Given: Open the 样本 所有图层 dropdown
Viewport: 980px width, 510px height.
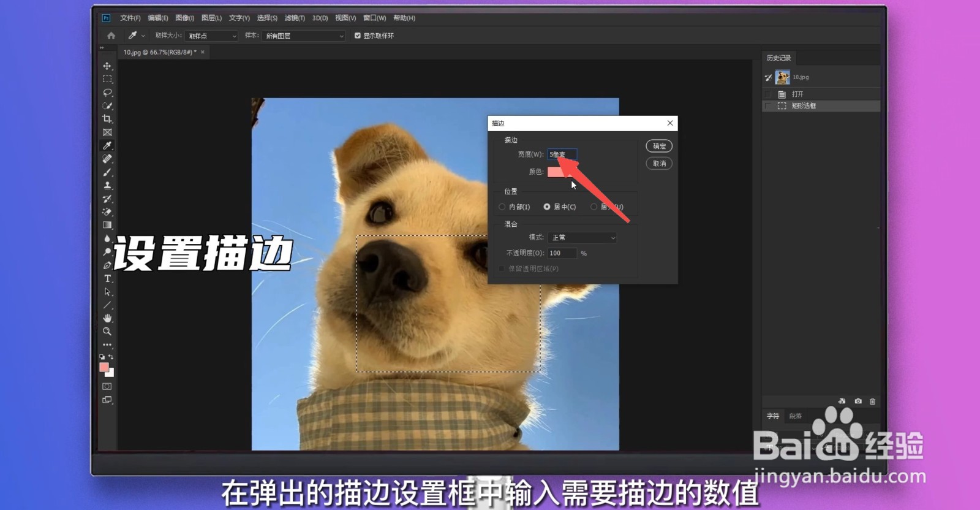Looking at the screenshot, I should click(304, 36).
